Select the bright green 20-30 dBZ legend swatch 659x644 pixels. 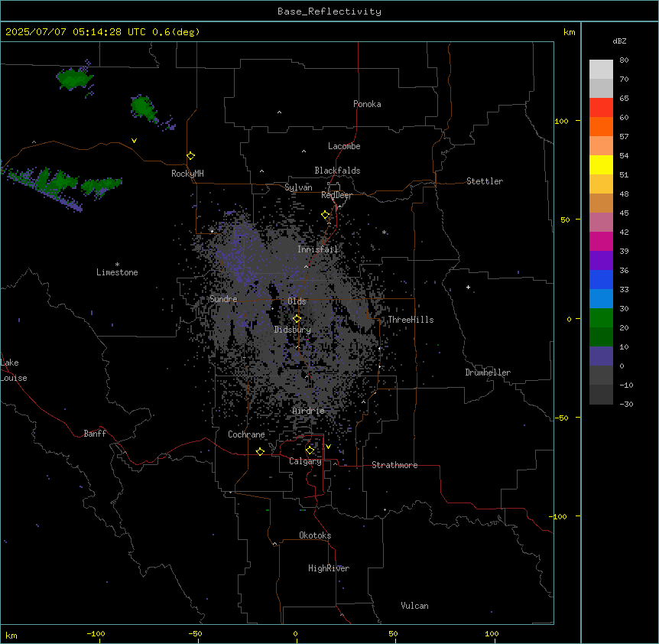tap(601, 318)
